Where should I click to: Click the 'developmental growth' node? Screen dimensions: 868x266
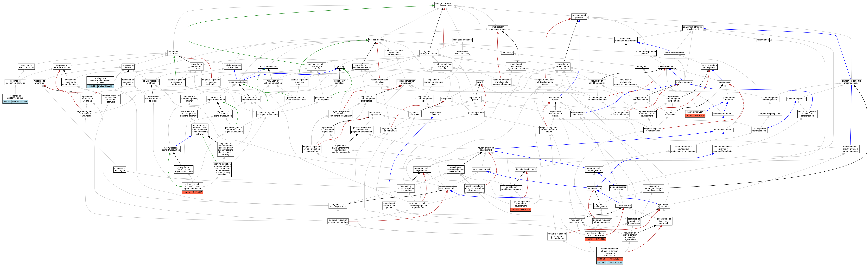pyautogui.click(x=555, y=99)
